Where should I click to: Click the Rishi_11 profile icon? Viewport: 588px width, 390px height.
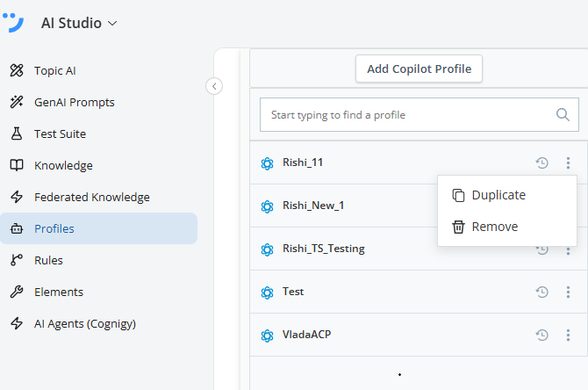[267, 163]
